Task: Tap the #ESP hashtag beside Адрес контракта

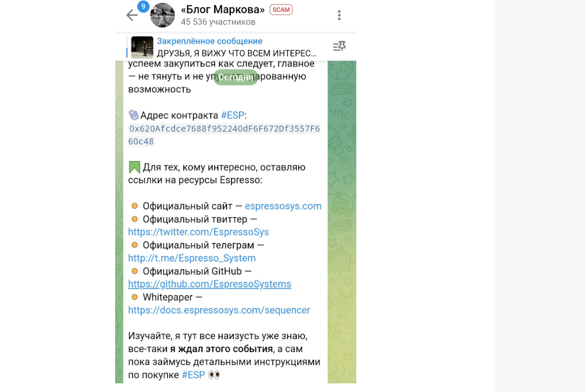Action: point(233,115)
